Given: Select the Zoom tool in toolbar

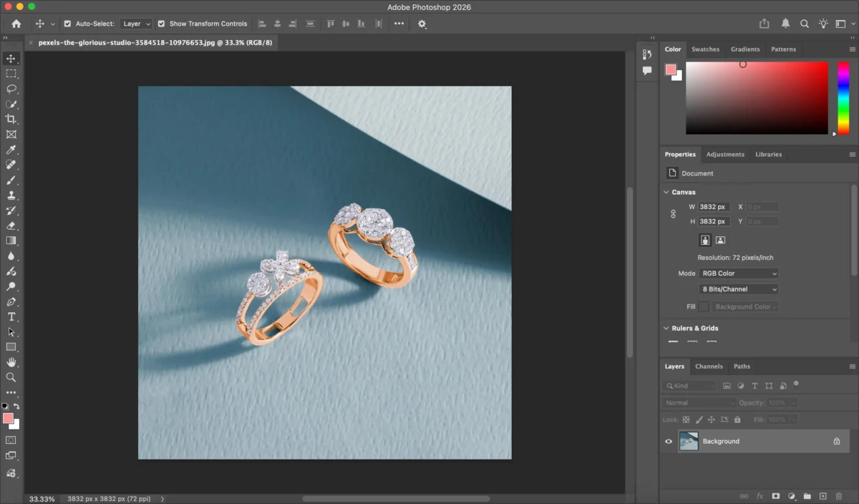Looking at the screenshot, I should (11, 377).
